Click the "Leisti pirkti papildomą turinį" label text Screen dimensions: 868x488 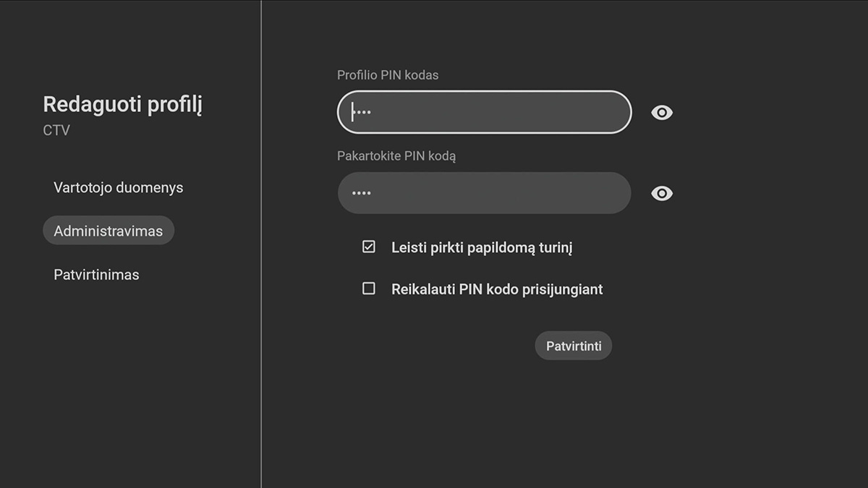(x=482, y=248)
